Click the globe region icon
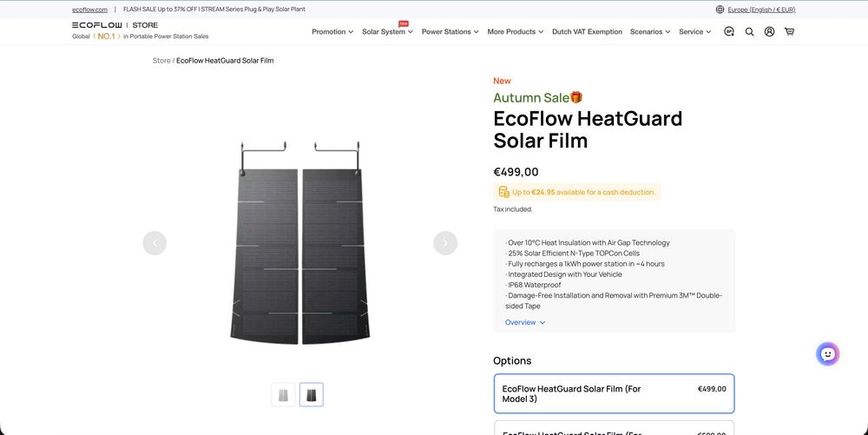 pyautogui.click(x=720, y=10)
